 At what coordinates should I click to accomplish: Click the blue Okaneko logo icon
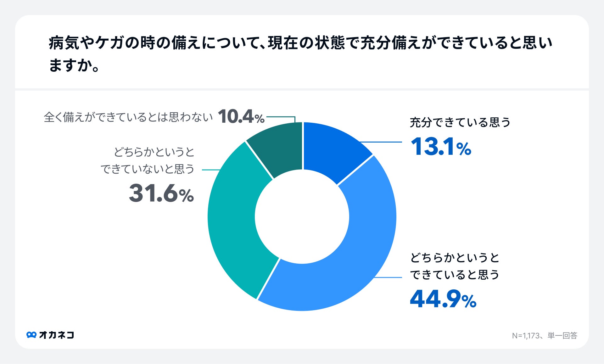[x=31, y=335]
